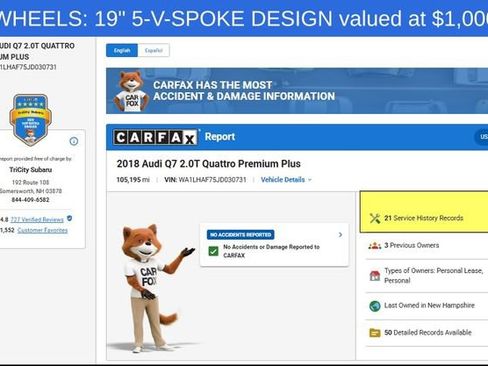Switch report language to English

[122, 50]
